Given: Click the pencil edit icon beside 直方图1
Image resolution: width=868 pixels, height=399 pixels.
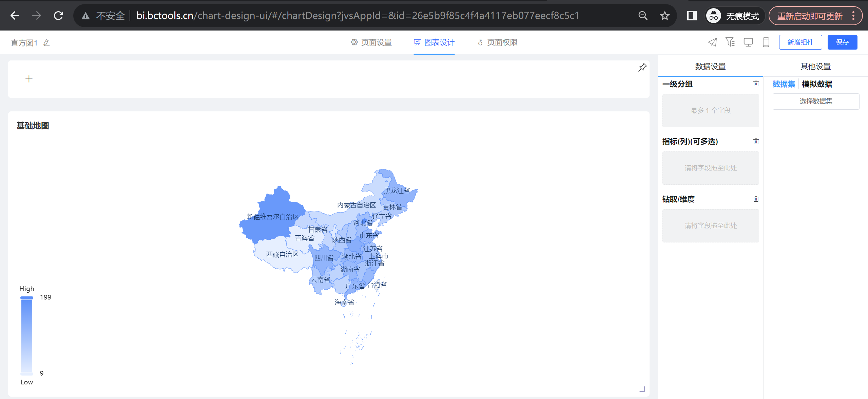Looking at the screenshot, I should [x=46, y=43].
